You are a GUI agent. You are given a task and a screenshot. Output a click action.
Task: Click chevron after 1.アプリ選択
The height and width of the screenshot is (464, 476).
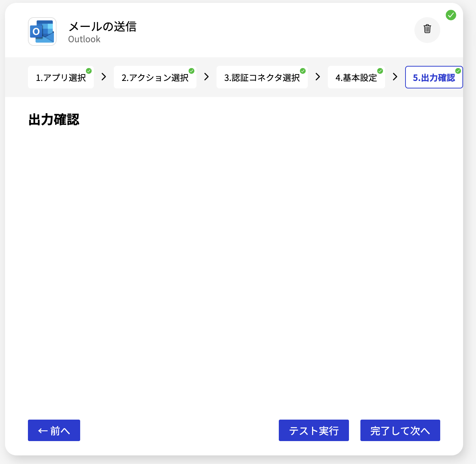point(104,77)
